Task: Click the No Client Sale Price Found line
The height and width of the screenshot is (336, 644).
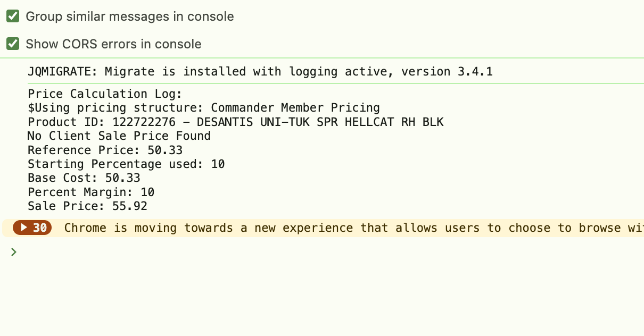Action: (119, 136)
